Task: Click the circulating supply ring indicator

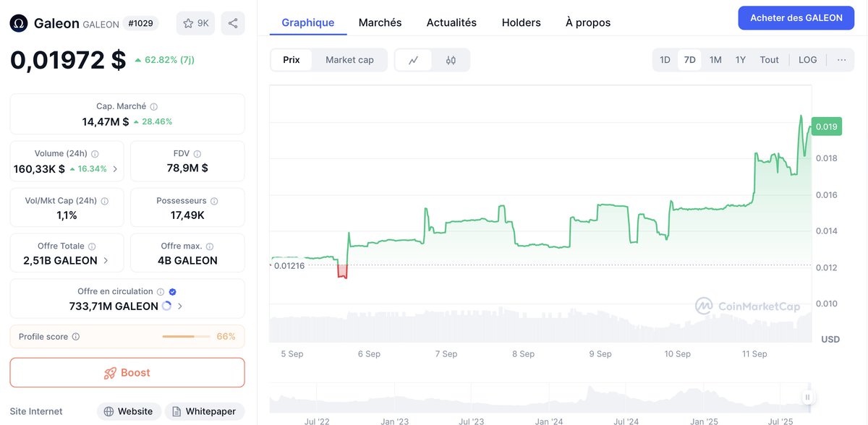Action: coord(166,306)
